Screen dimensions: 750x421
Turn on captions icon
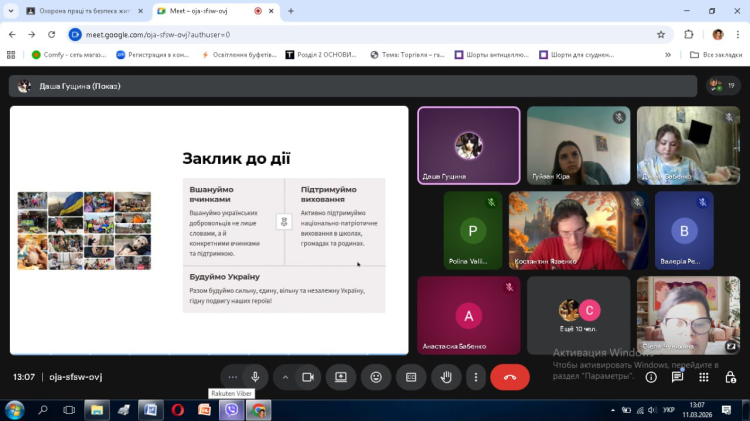tap(411, 377)
